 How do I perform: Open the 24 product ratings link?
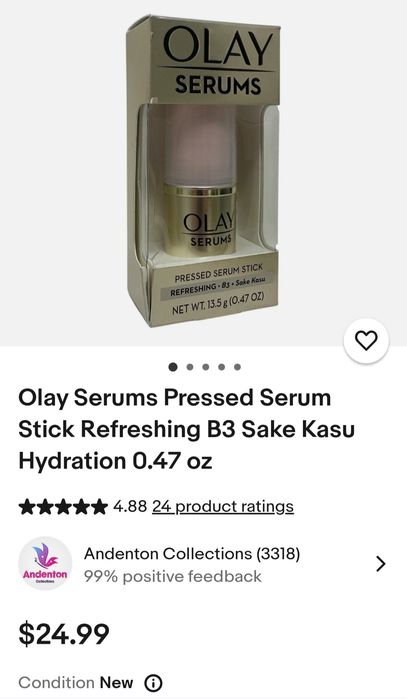(x=223, y=507)
